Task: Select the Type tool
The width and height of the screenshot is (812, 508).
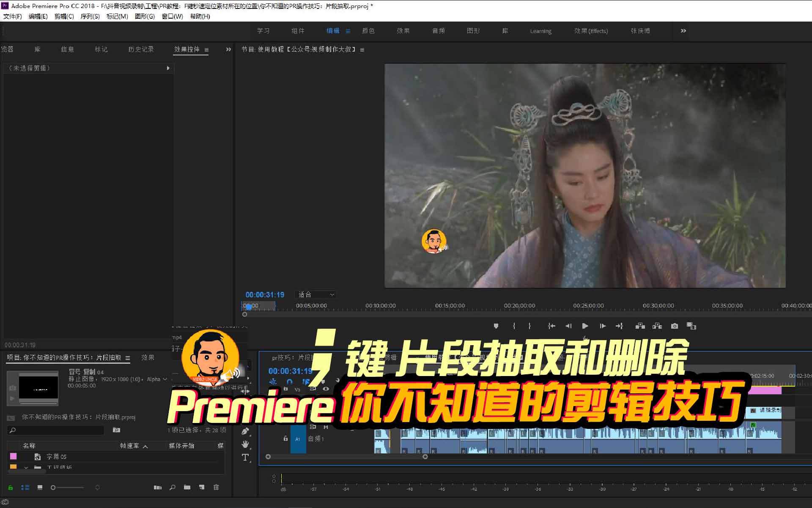Action: tap(245, 457)
